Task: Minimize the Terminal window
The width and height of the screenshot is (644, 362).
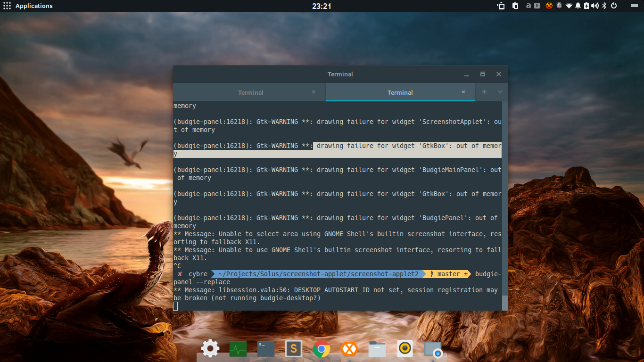Action: [467, 74]
